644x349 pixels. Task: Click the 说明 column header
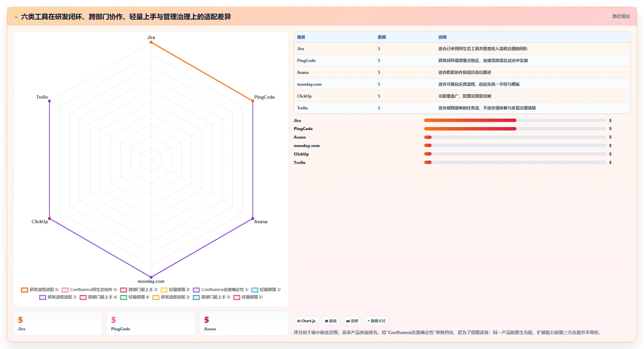[x=442, y=37]
